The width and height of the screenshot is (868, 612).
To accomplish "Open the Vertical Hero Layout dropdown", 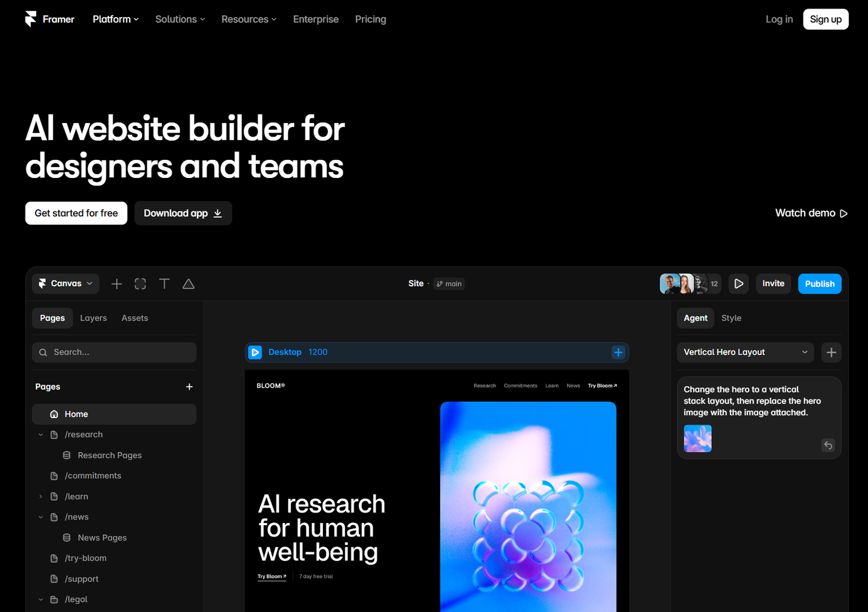I will 745,352.
